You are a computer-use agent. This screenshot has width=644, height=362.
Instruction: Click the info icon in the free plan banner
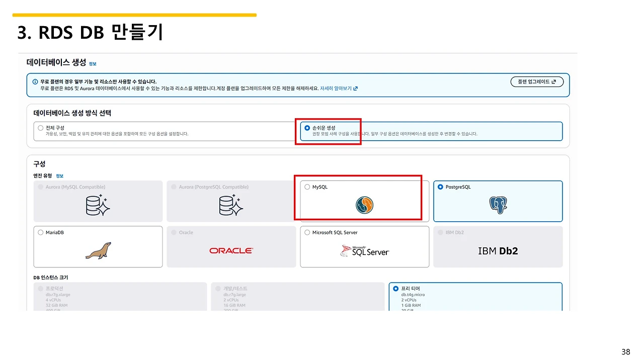(x=35, y=81)
